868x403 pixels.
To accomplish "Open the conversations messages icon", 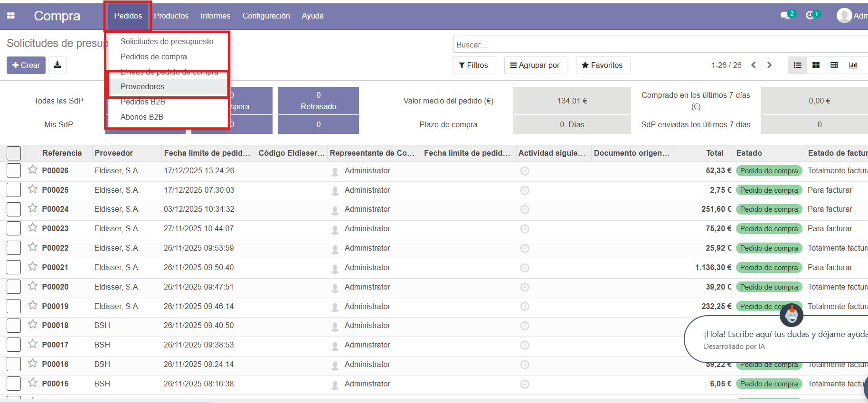I will tap(785, 16).
